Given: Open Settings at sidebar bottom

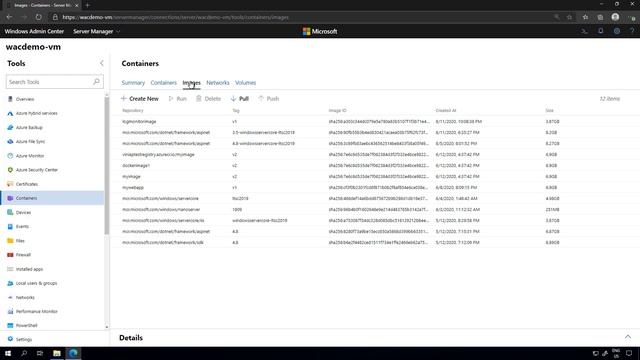Looking at the screenshot, I should pyautogui.click(x=24, y=340).
